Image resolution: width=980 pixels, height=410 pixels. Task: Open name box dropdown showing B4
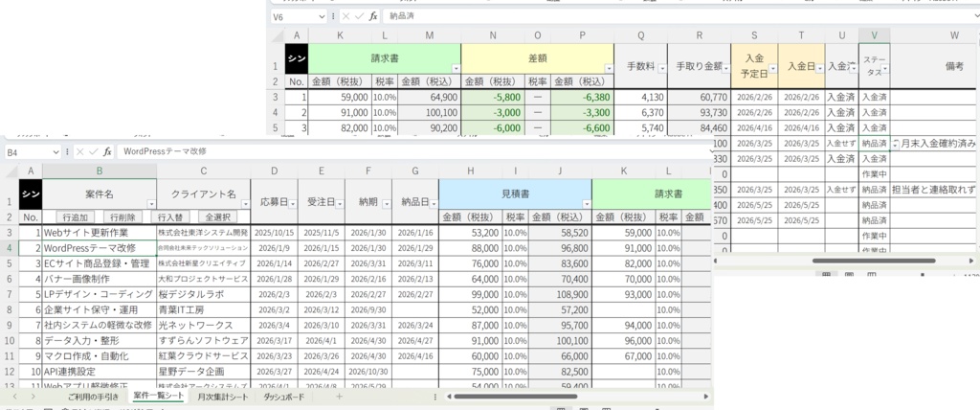(x=56, y=151)
